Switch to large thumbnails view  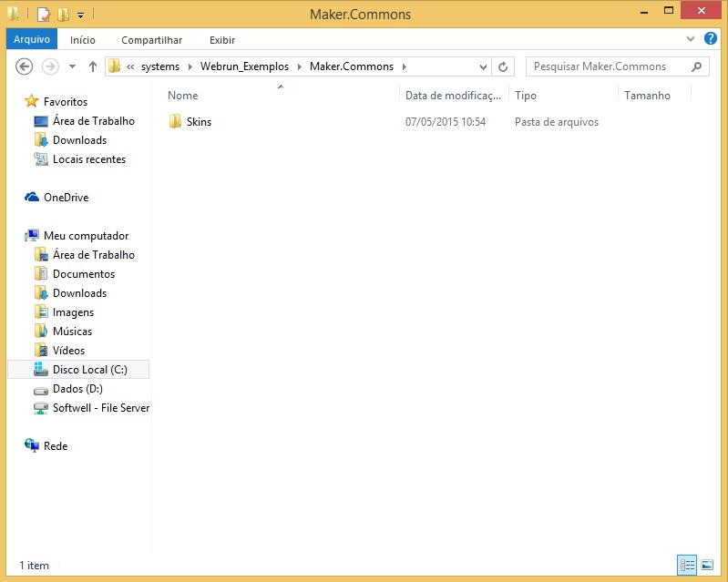706,565
